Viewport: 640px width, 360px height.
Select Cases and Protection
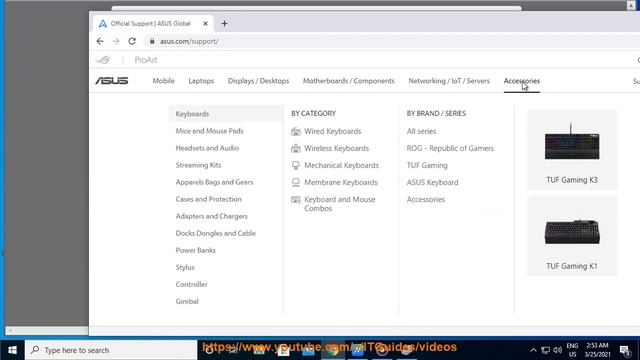click(x=209, y=199)
